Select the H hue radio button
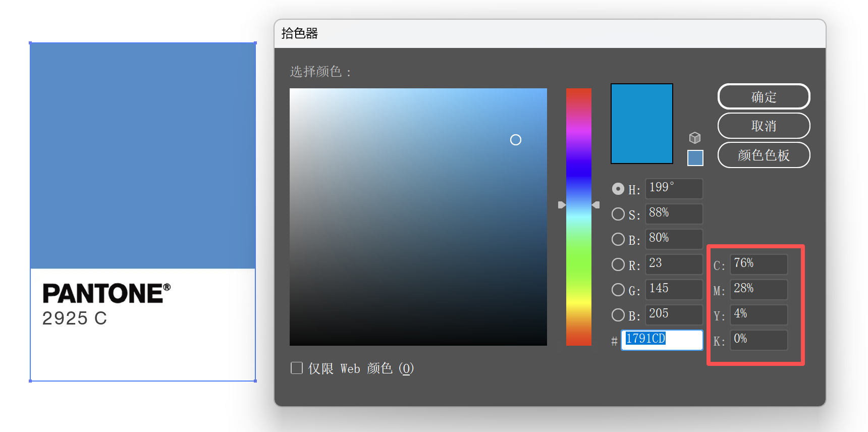The image size is (868, 432). pyautogui.click(x=618, y=189)
